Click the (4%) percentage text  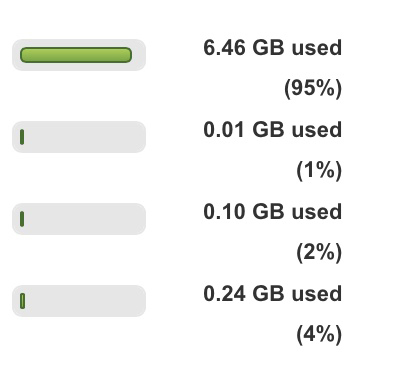click(x=319, y=334)
